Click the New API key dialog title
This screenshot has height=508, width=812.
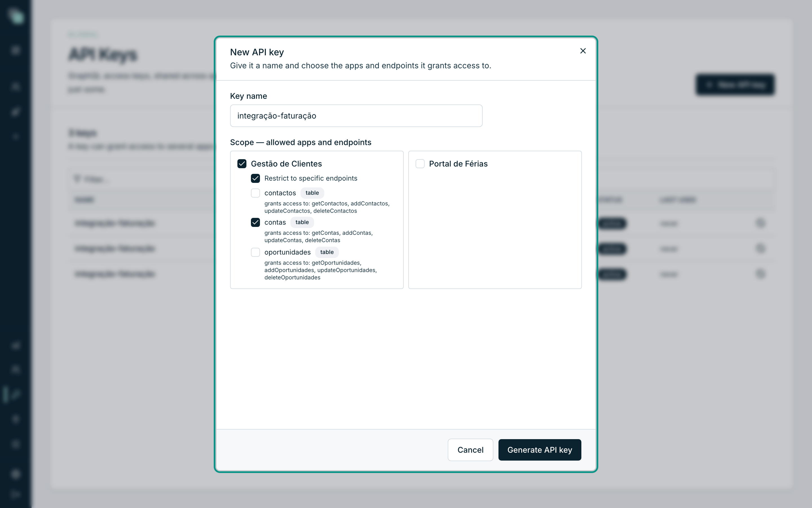(257, 52)
